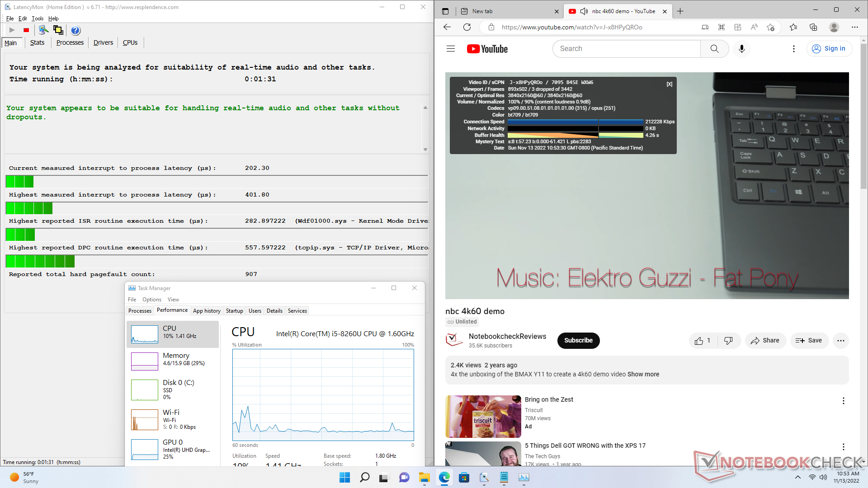Click the Sign in button
Viewport: 868px width, 488px height.
pyautogui.click(x=829, y=49)
